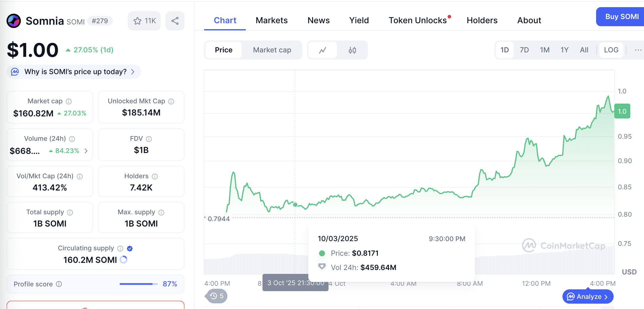Expand the Volume (24h) details chevron

pyautogui.click(x=86, y=151)
